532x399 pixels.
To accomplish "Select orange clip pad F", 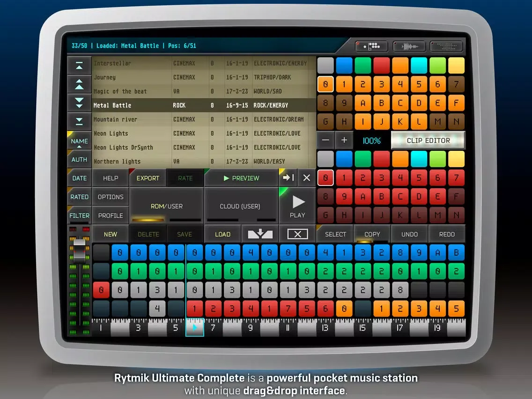I will (x=456, y=103).
